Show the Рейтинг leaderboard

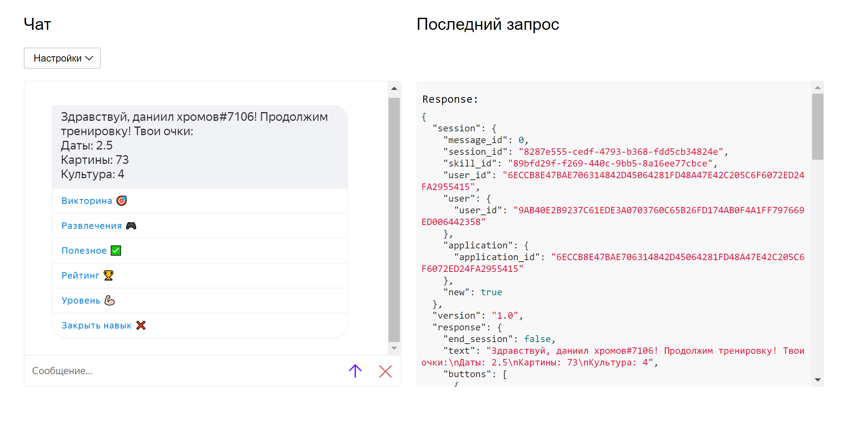tap(80, 276)
